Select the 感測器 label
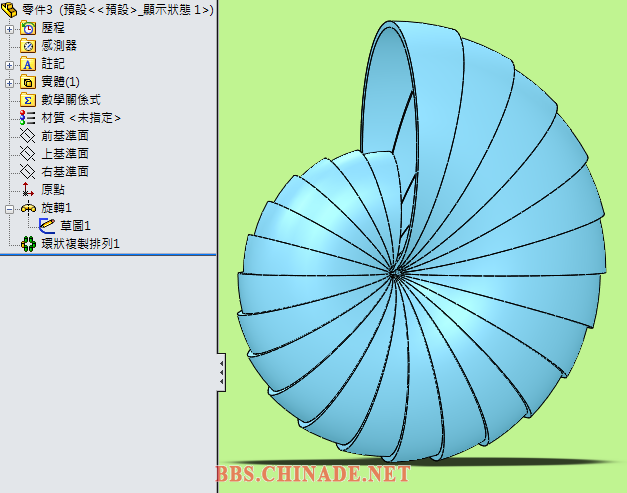 (59, 46)
